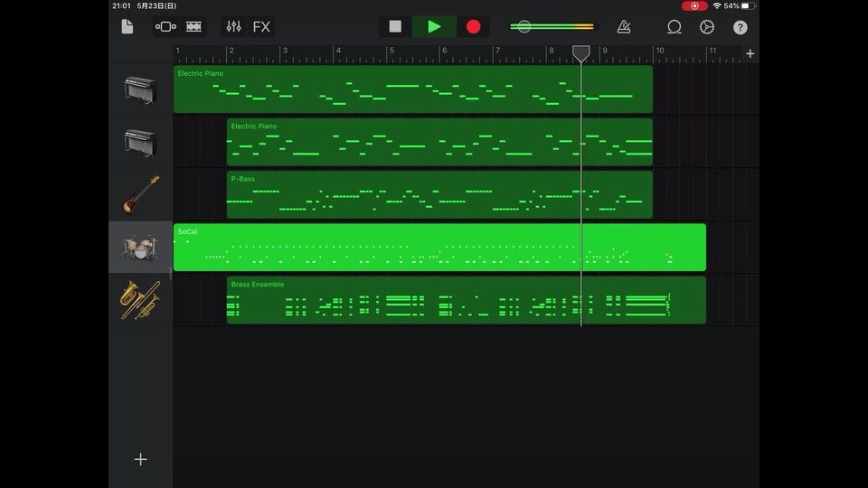Viewport: 868px width, 488px height.
Task: Open help question mark icon
Action: pos(741,27)
